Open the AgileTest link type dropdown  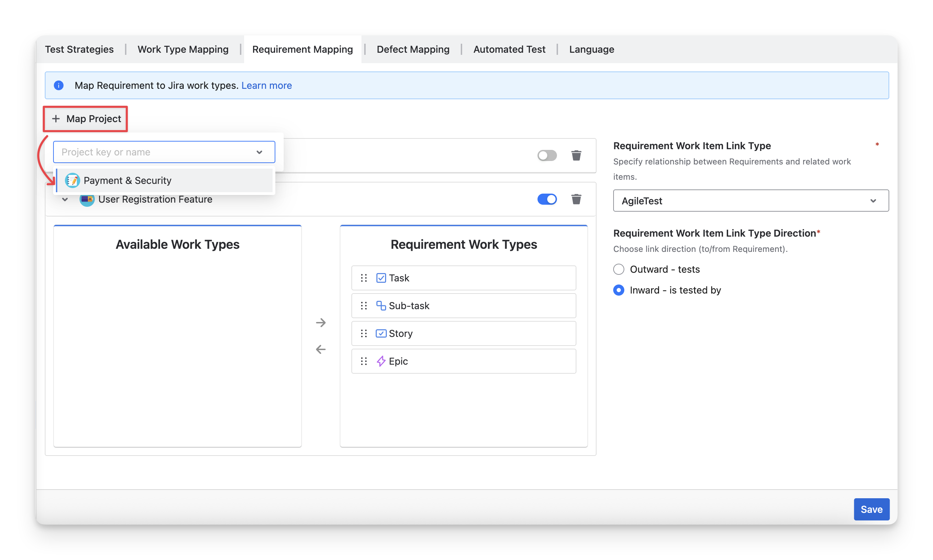coord(750,201)
